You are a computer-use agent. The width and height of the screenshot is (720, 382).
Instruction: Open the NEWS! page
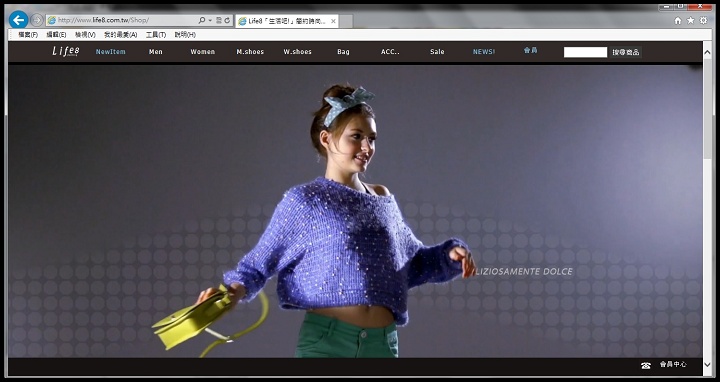[484, 52]
